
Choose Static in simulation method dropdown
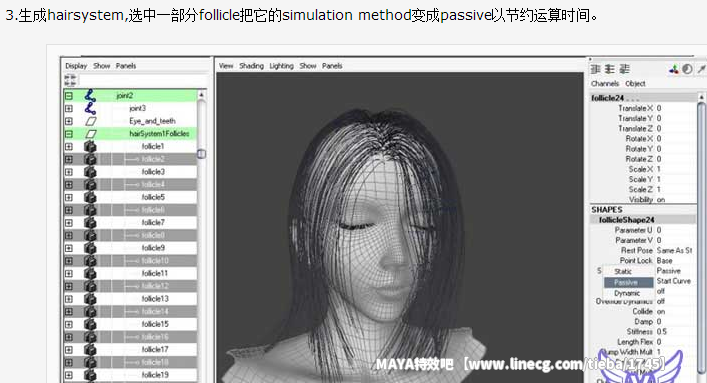(623, 272)
